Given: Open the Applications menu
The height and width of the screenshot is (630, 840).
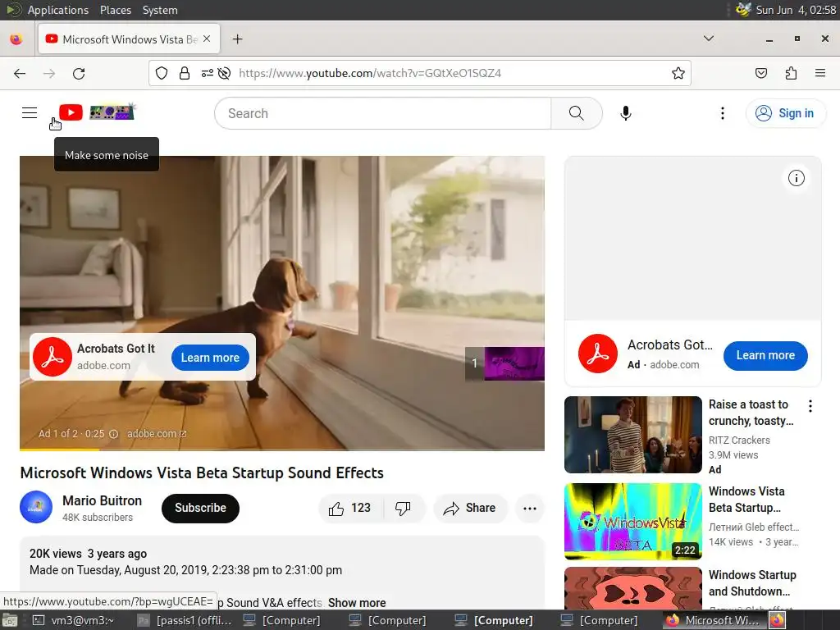Looking at the screenshot, I should (58, 10).
